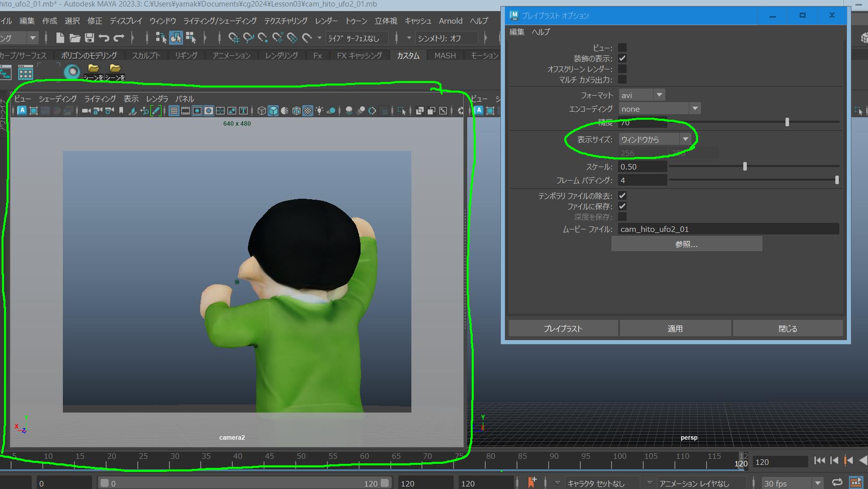Step back one frame button
Image resolution: width=868 pixels, height=489 pixels.
click(834, 460)
